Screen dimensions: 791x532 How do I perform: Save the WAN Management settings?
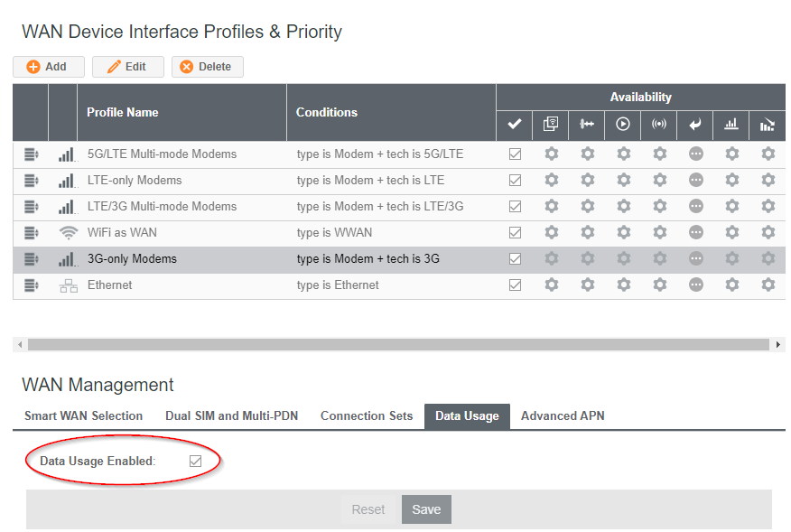426,509
